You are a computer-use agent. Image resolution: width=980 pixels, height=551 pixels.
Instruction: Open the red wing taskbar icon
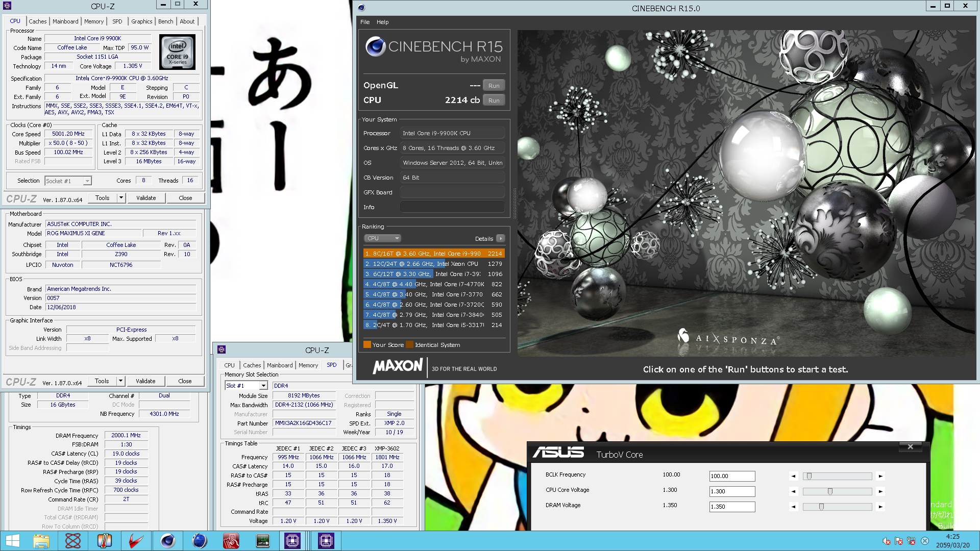136,541
